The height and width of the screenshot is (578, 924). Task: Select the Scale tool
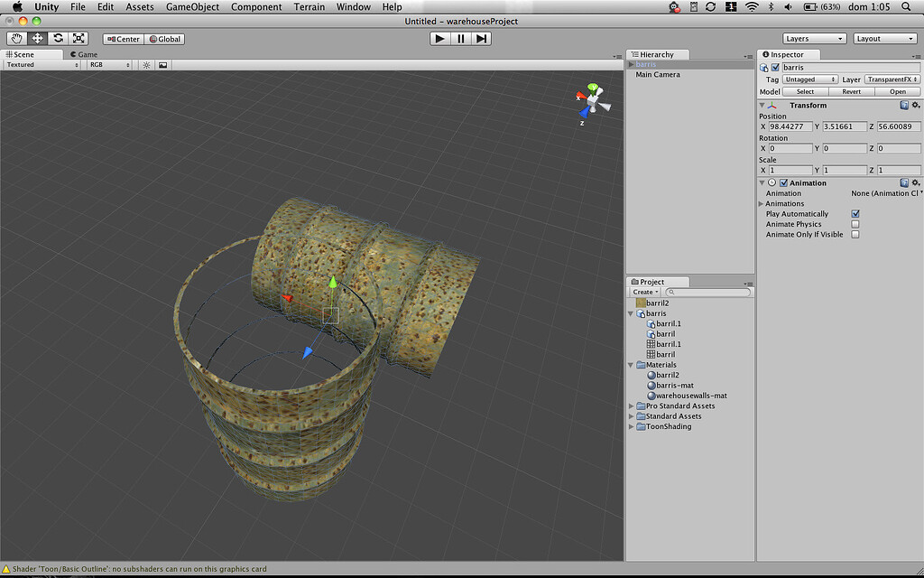pos(78,38)
